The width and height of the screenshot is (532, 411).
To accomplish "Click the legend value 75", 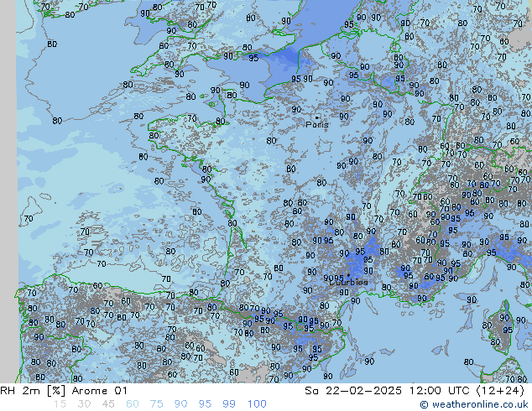I will point(156,404).
